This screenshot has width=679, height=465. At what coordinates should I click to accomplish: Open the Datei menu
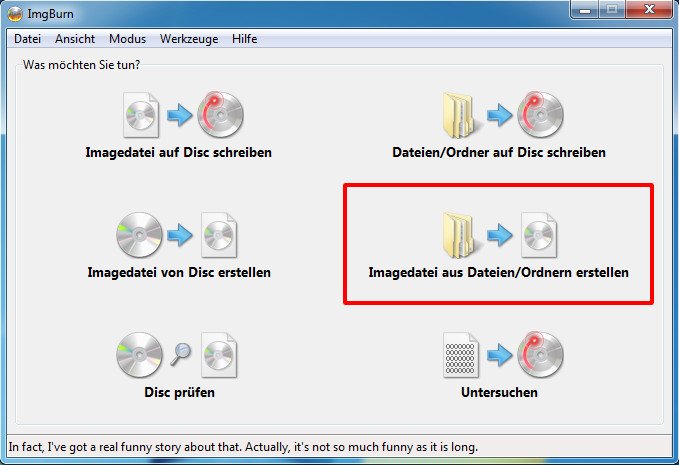point(27,39)
